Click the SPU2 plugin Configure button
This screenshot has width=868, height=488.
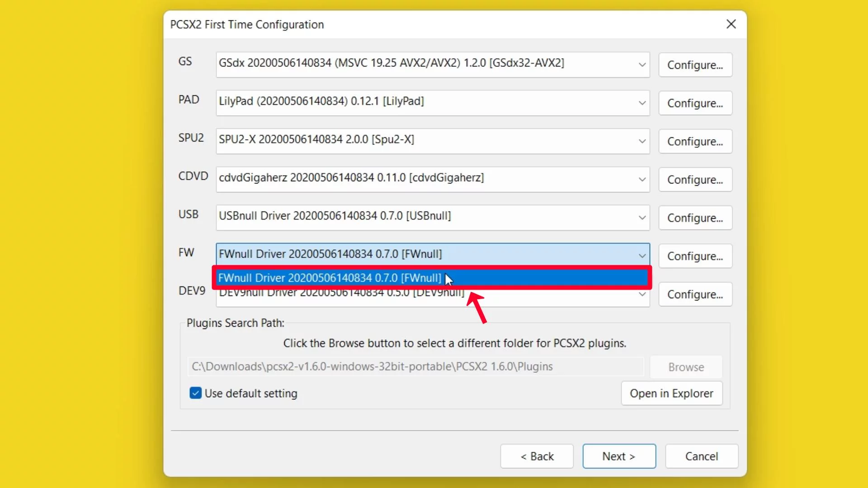695,141
